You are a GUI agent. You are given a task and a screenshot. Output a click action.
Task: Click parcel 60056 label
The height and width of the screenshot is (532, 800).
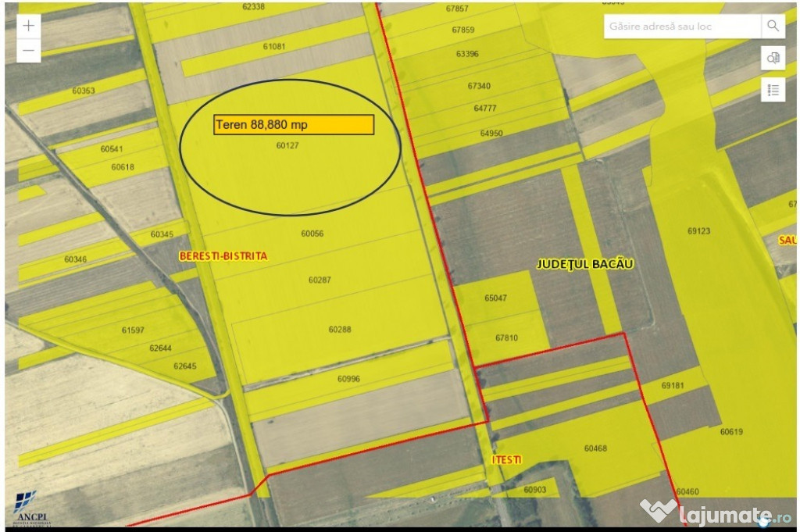coord(312,234)
